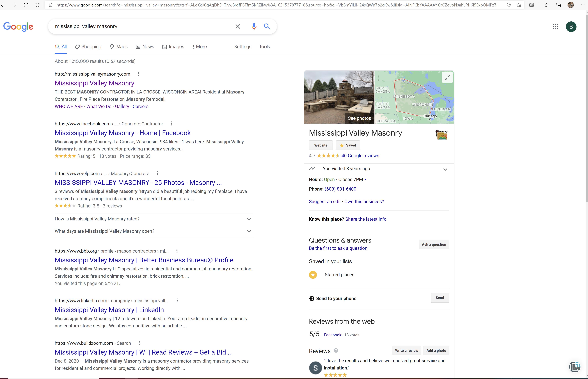Open the Careers sitelink
This screenshot has height=379, width=588.
pos(140,106)
